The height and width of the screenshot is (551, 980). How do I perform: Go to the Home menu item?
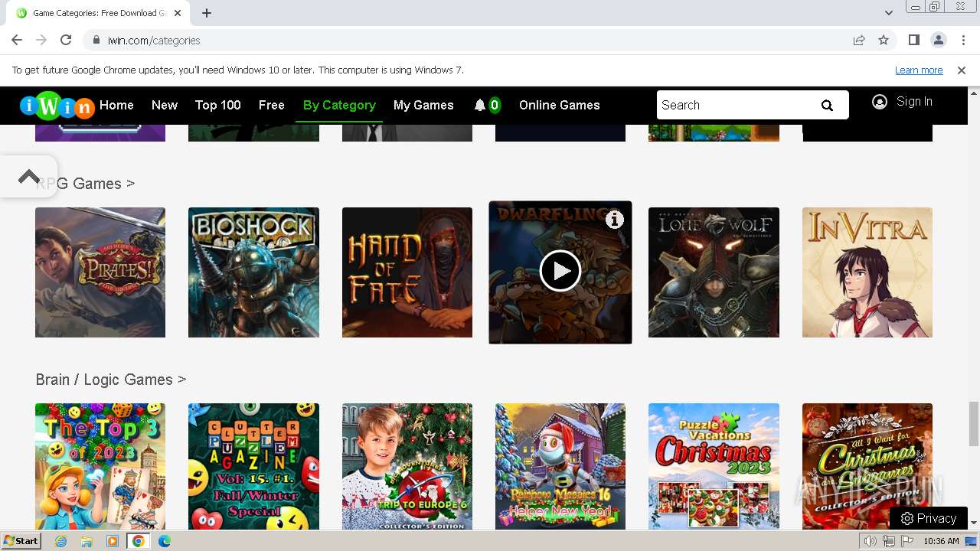pyautogui.click(x=116, y=106)
